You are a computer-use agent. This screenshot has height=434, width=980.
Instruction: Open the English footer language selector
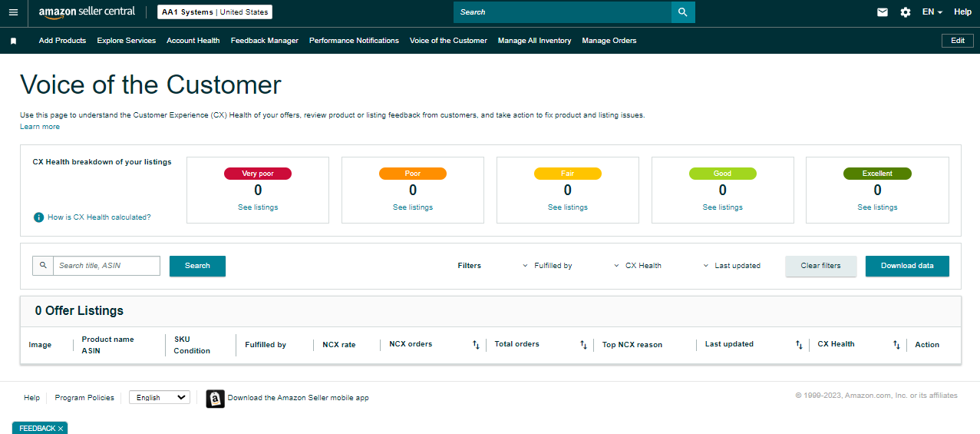(159, 398)
